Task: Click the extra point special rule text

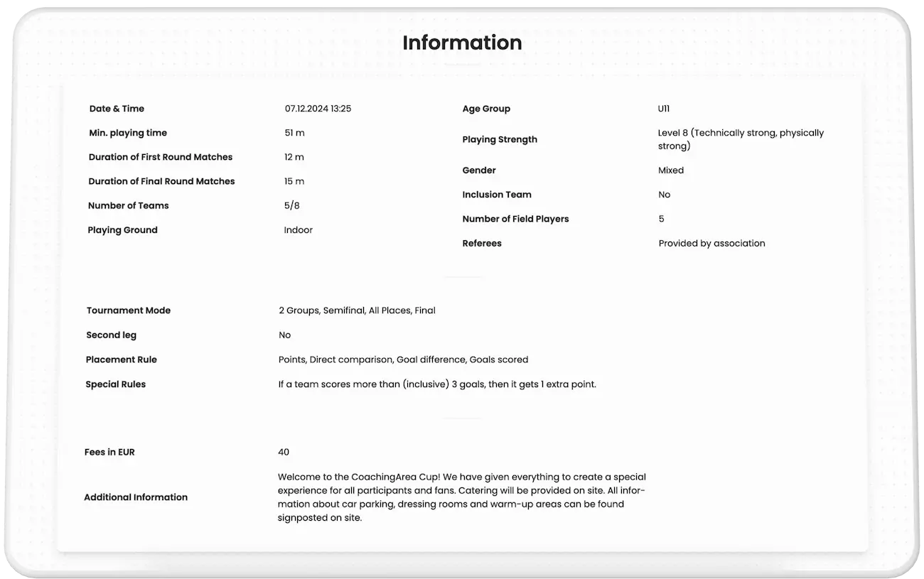Action: (x=437, y=384)
